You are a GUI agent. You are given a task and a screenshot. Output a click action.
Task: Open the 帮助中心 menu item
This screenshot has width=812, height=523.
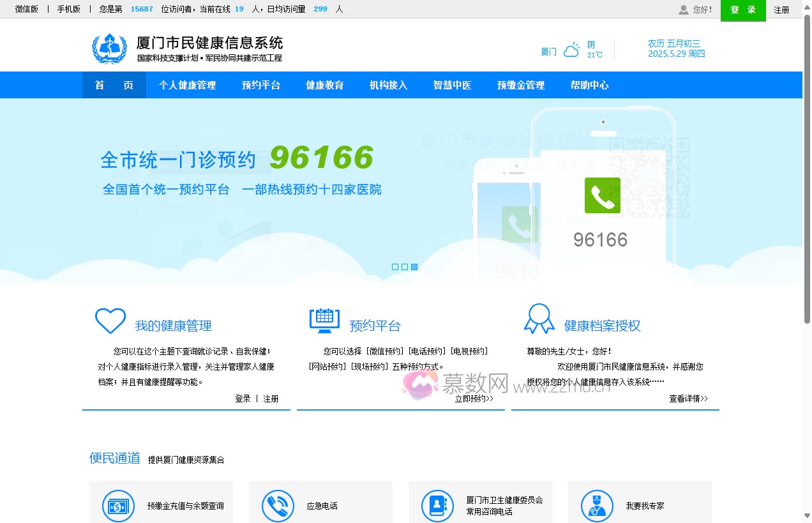[589, 85]
